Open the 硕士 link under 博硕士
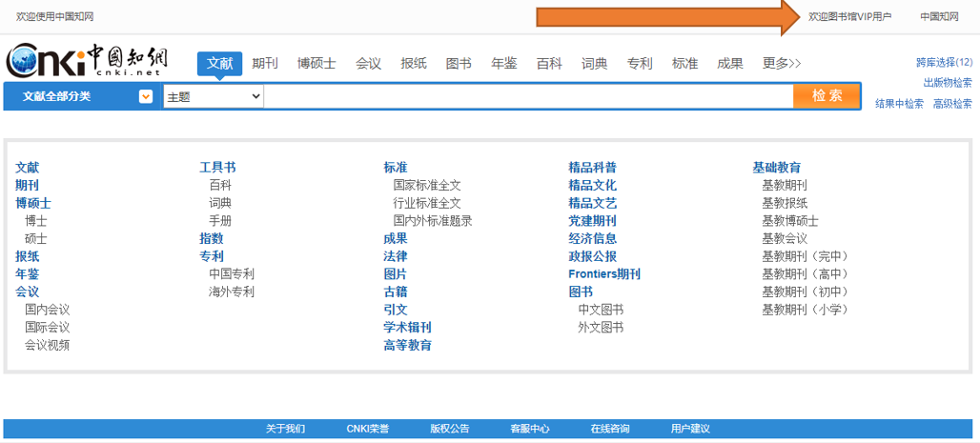 (35, 239)
